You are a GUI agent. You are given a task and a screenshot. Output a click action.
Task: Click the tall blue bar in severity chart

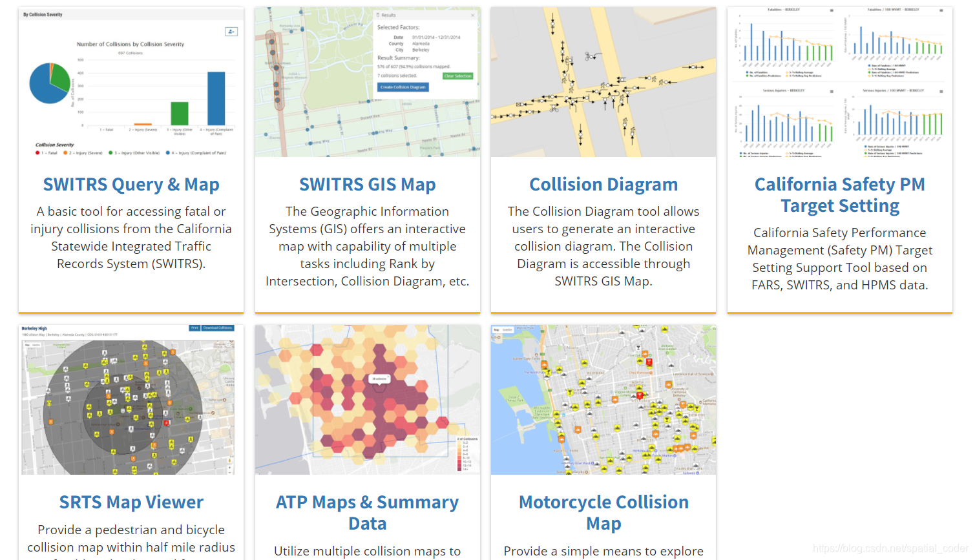click(216, 98)
